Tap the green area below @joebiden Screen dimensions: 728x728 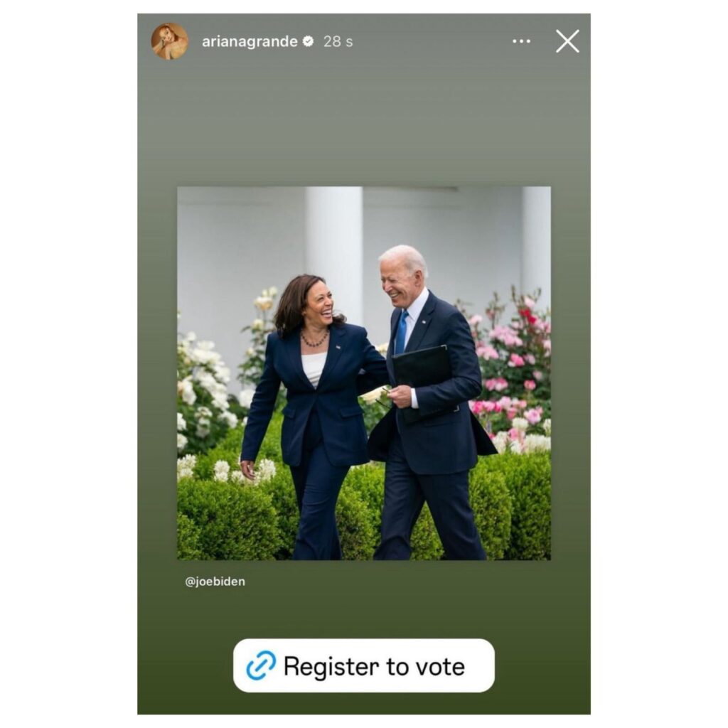click(x=364, y=613)
